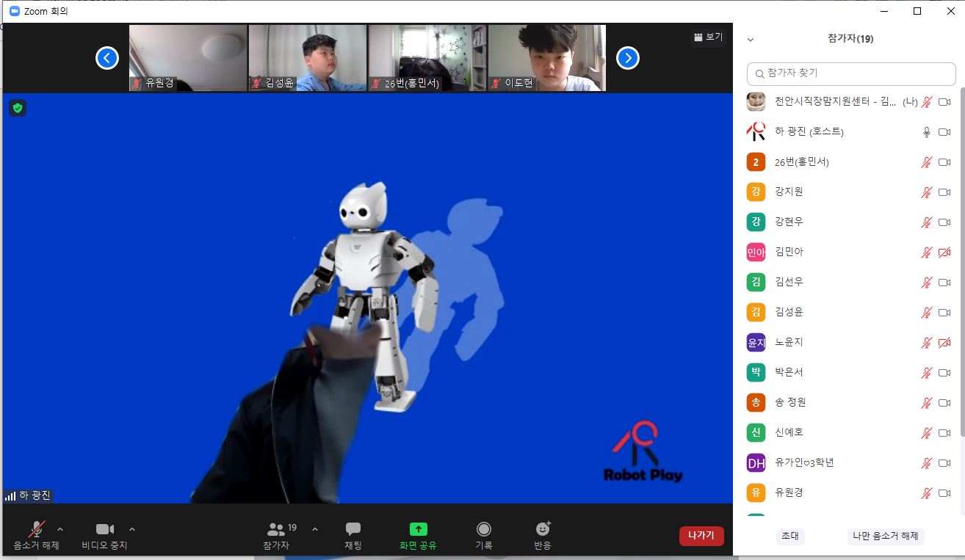This screenshot has width=965, height=560.
Task: Click 김민아's disabled camera icon
Action: coord(944,252)
